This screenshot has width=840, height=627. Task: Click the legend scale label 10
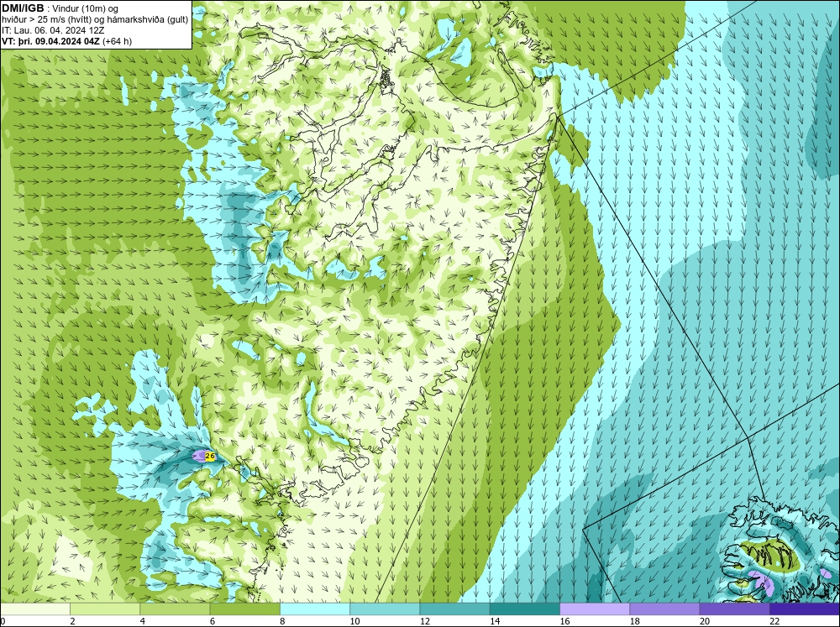point(354,621)
